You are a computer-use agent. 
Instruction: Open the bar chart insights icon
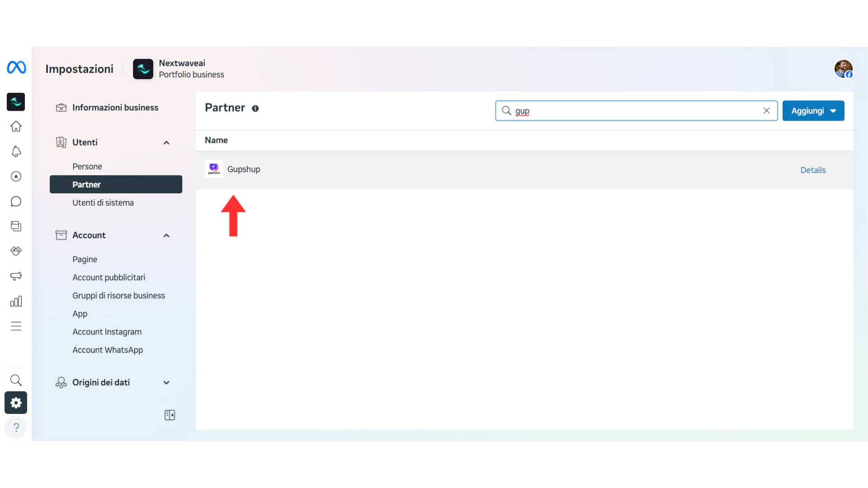click(x=16, y=301)
